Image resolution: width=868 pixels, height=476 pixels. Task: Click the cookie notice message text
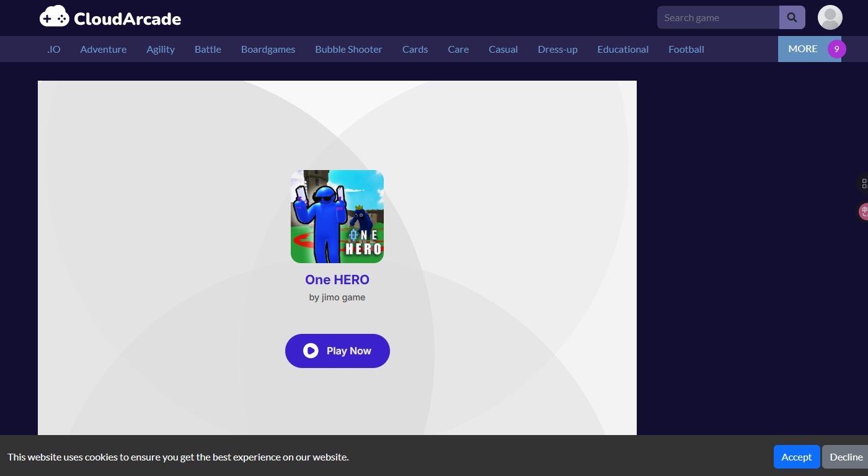[178, 457]
